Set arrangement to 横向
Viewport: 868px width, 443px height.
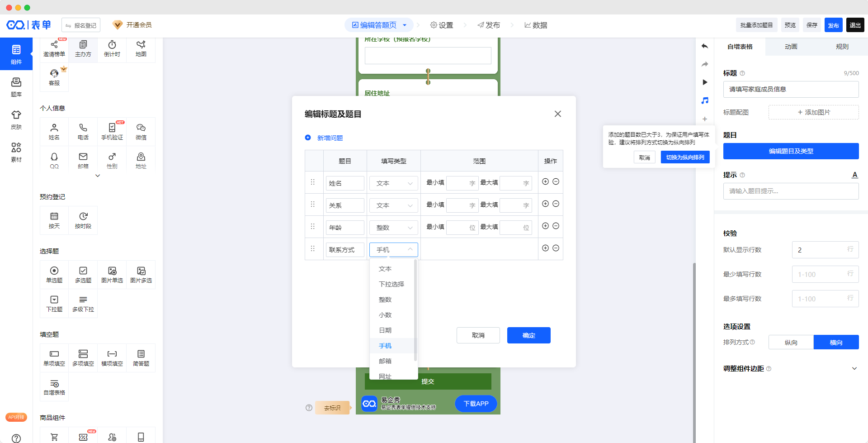click(836, 343)
